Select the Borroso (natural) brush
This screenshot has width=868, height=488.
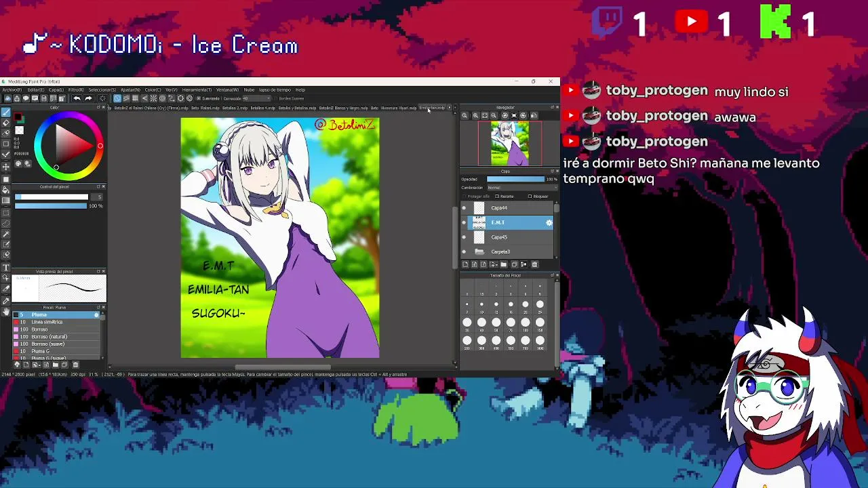(58, 337)
